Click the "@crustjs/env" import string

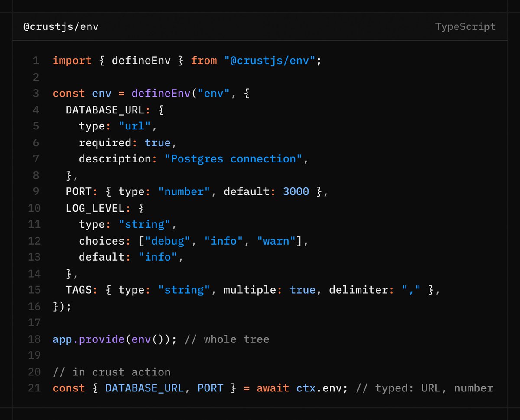point(270,61)
